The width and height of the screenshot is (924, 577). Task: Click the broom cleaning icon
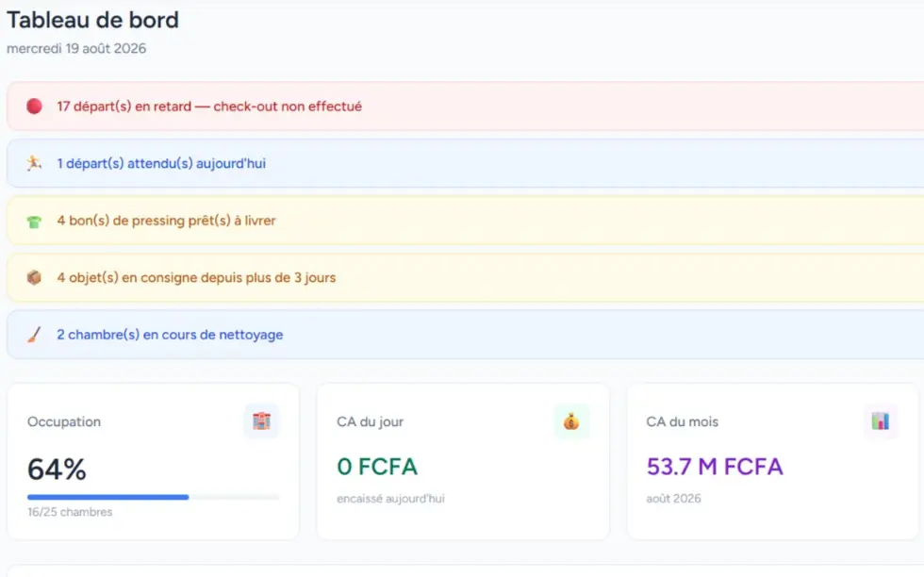pyautogui.click(x=34, y=335)
